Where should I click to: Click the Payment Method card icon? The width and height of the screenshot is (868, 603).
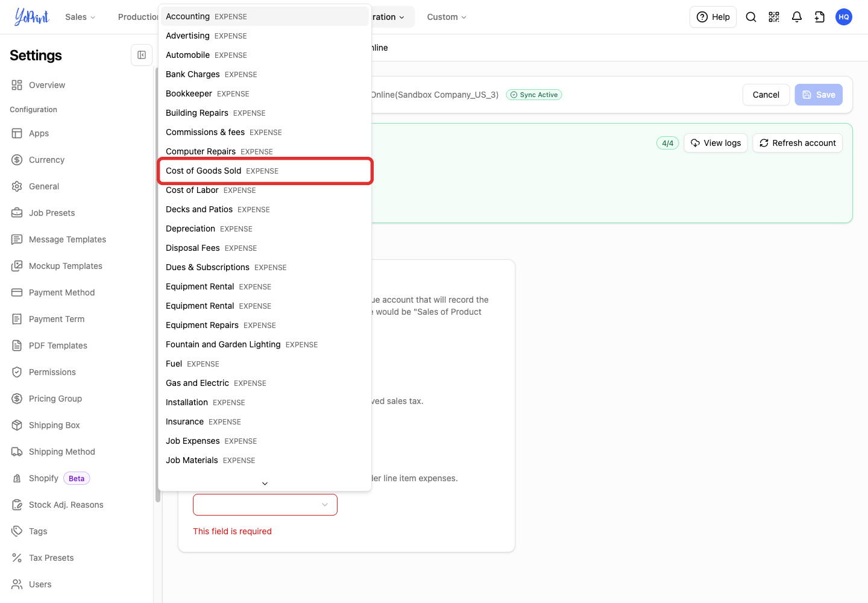(17, 292)
